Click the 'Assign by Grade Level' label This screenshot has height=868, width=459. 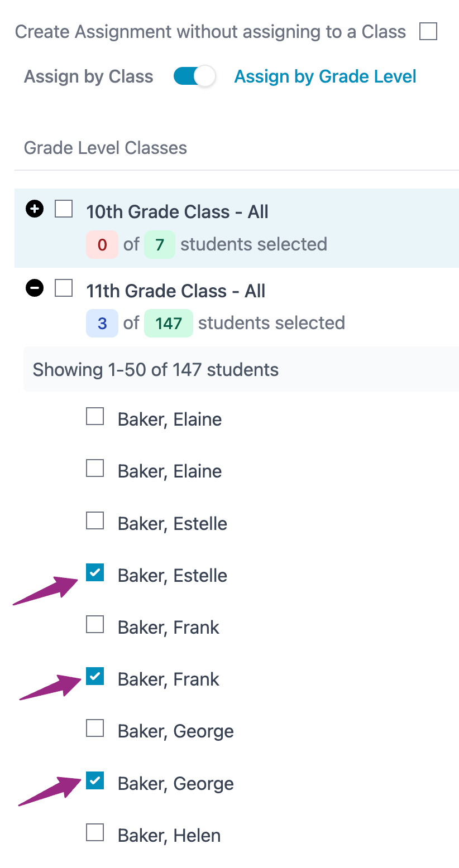(x=325, y=76)
